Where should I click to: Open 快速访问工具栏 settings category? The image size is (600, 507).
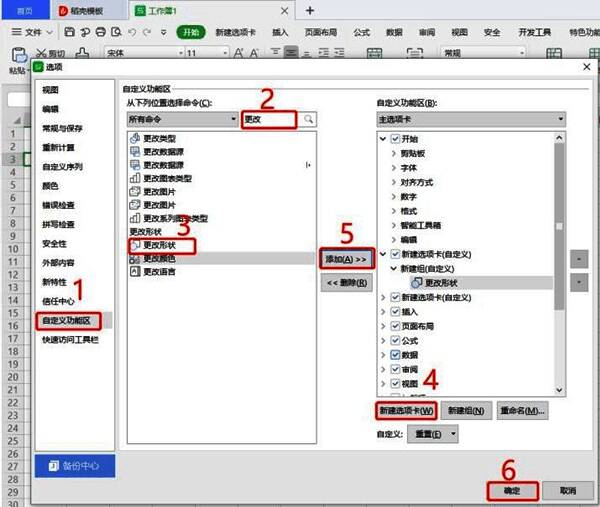pyautogui.click(x=71, y=340)
